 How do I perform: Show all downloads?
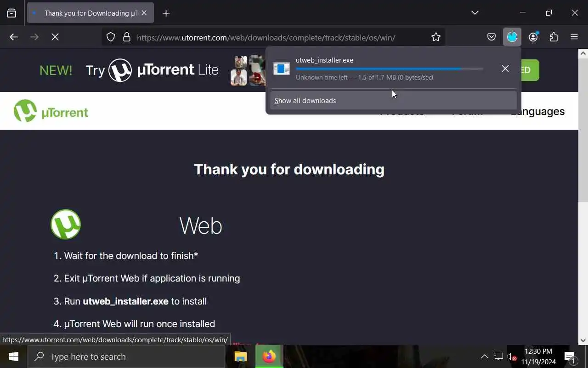point(393,100)
